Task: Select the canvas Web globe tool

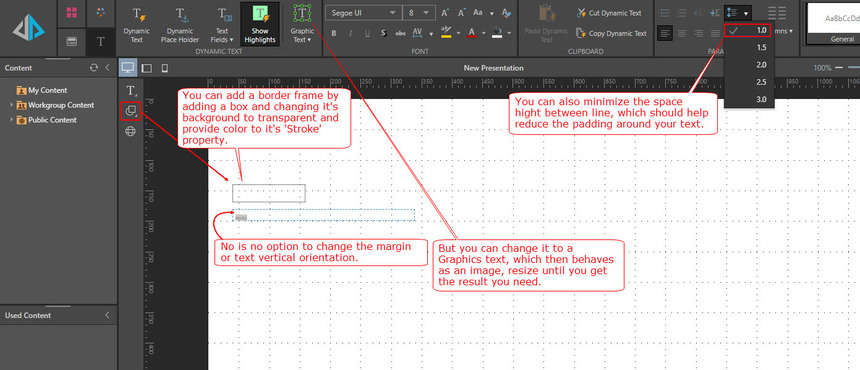Action: point(131,131)
